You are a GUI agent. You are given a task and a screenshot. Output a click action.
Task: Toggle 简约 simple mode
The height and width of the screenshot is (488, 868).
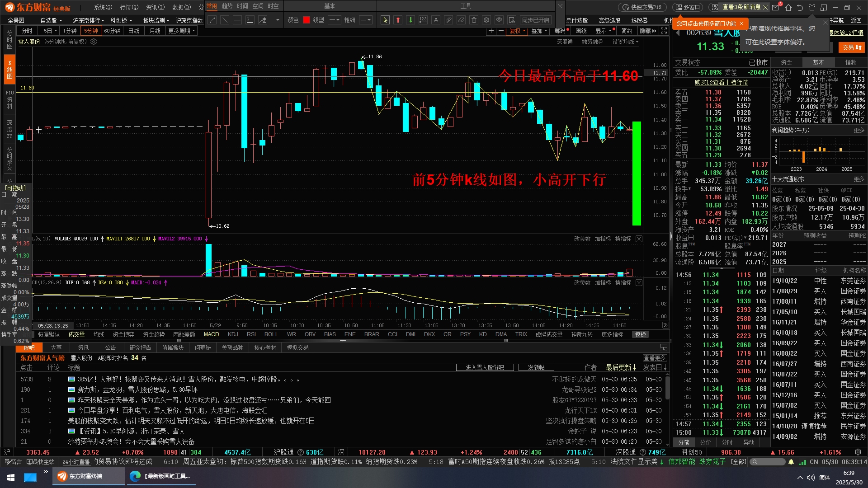(627, 31)
